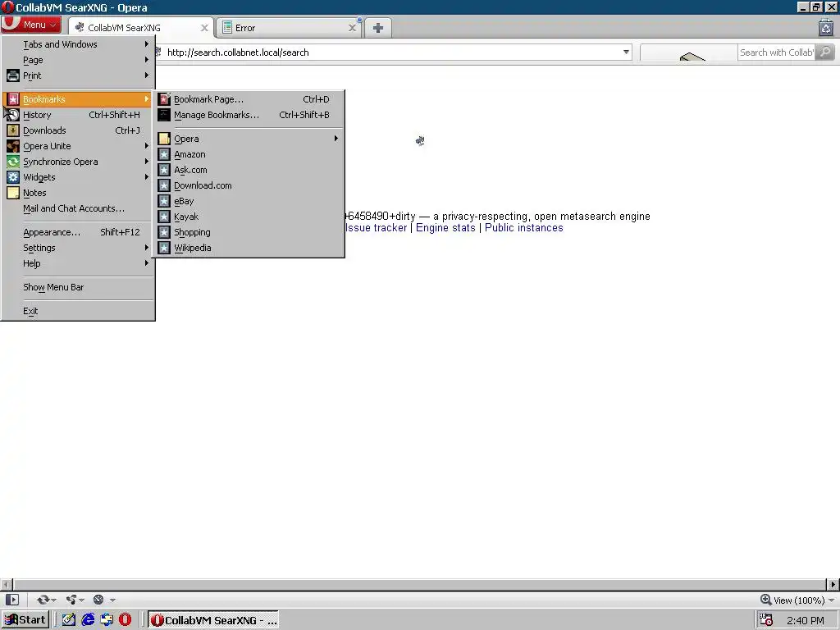Expand the Settings submenu

pyautogui.click(x=78, y=248)
